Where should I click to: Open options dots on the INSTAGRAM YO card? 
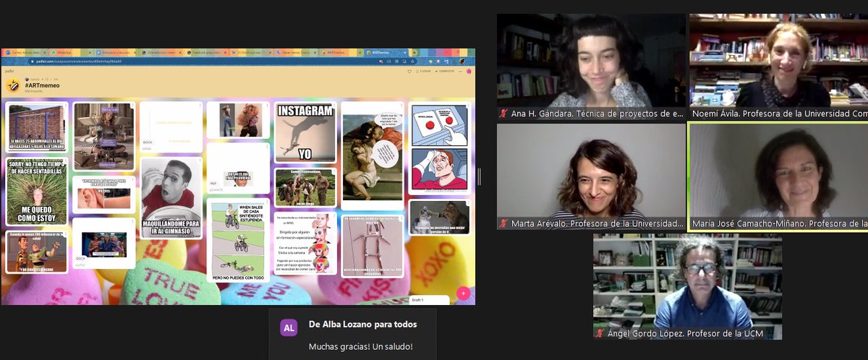pos(333,106)
